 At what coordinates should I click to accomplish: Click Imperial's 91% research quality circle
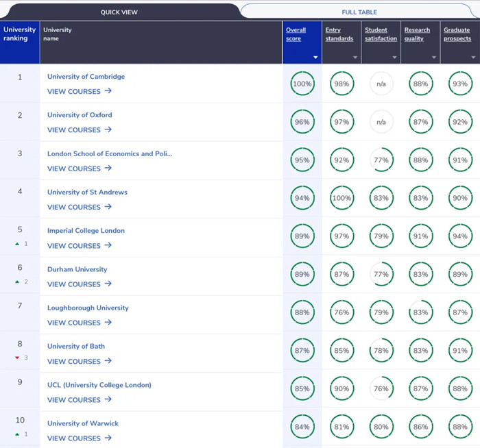point(420,236)
